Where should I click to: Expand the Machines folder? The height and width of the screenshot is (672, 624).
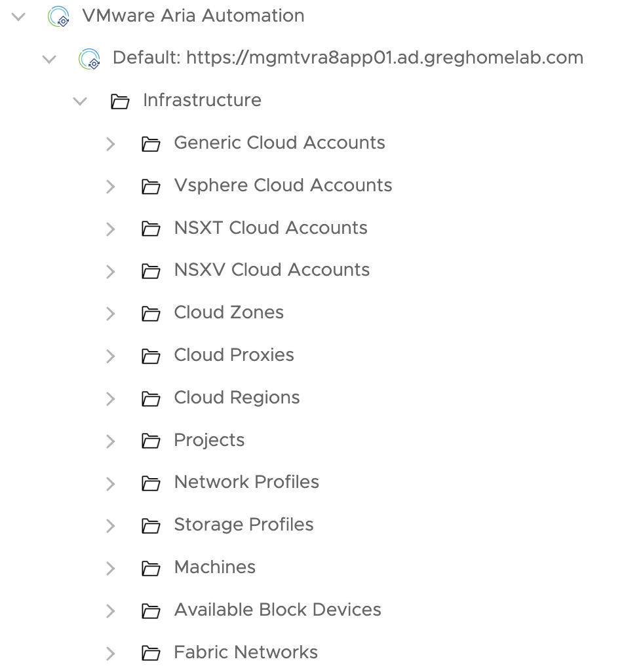point(111,569)
